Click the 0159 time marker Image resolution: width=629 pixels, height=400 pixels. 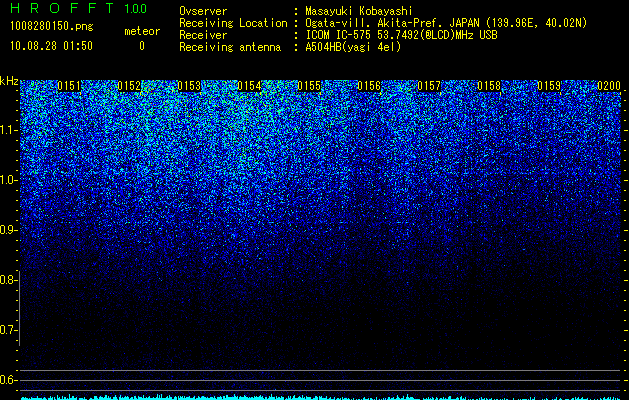pos(549,86)
